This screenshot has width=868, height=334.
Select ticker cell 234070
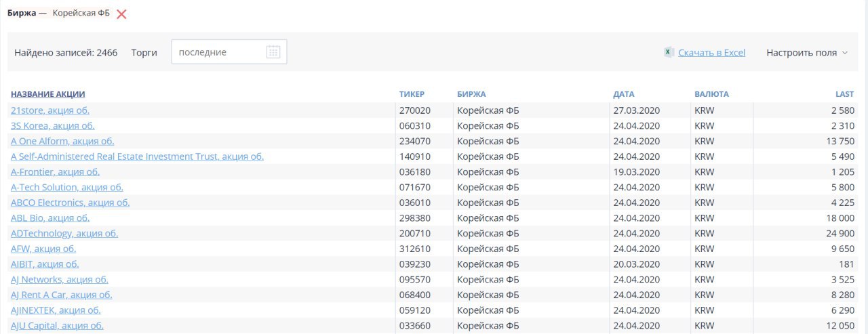[415, 141]
